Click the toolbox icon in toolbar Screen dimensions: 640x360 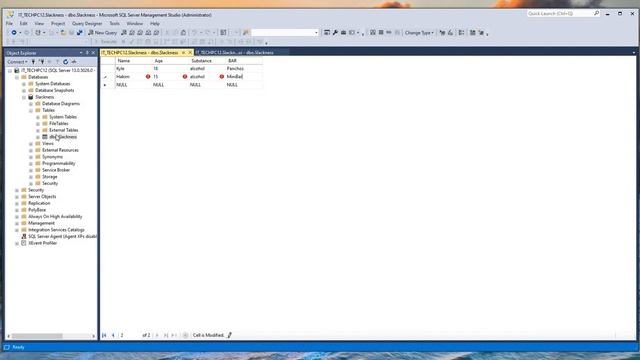343,33
